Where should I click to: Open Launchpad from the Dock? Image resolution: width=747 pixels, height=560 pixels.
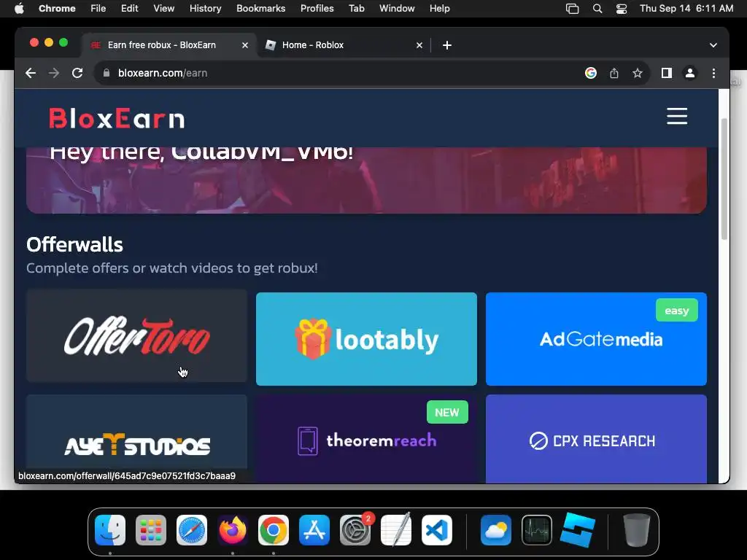tap(151, 529)
